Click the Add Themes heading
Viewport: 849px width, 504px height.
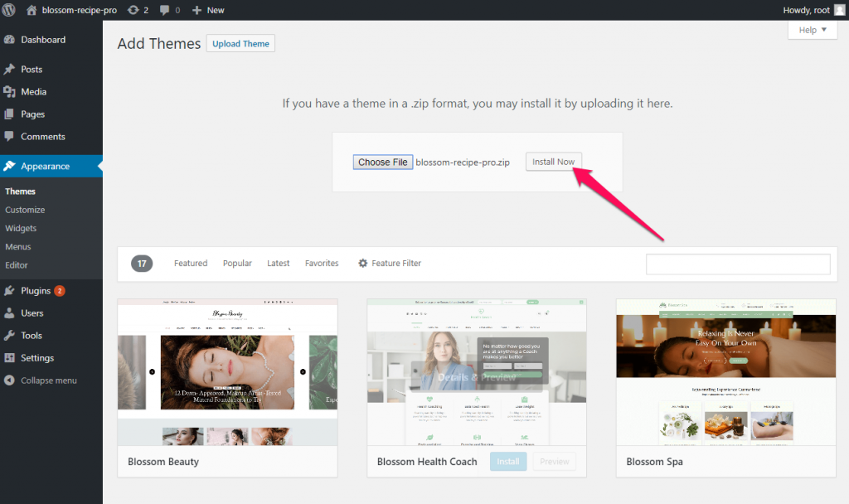(159, 43)
